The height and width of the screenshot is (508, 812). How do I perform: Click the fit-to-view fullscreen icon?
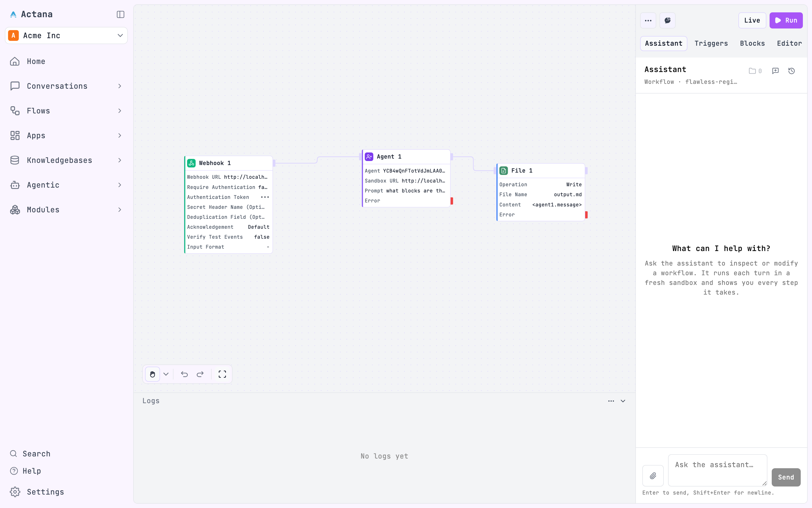pyautogui.click(x=222, y=374)
